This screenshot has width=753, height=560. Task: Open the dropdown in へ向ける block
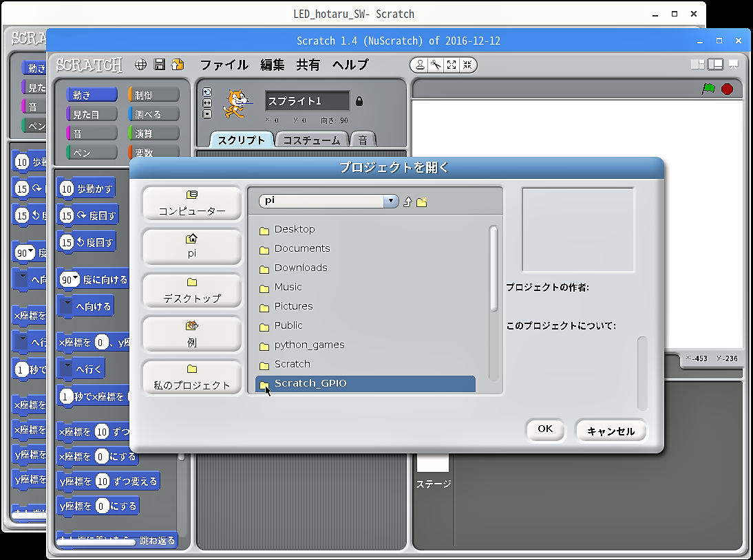(67, 305)
